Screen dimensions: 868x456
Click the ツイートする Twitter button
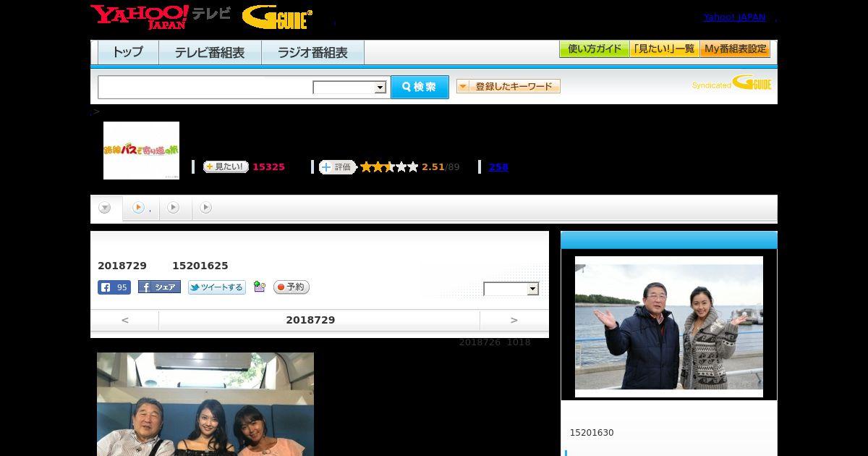(x=217, y=287)
